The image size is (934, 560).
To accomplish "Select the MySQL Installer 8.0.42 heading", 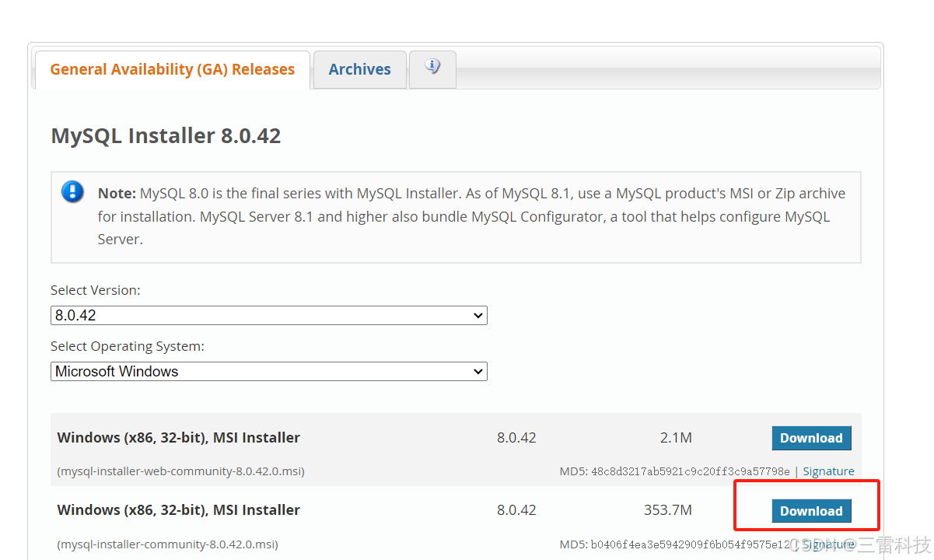I will point(166,136).
